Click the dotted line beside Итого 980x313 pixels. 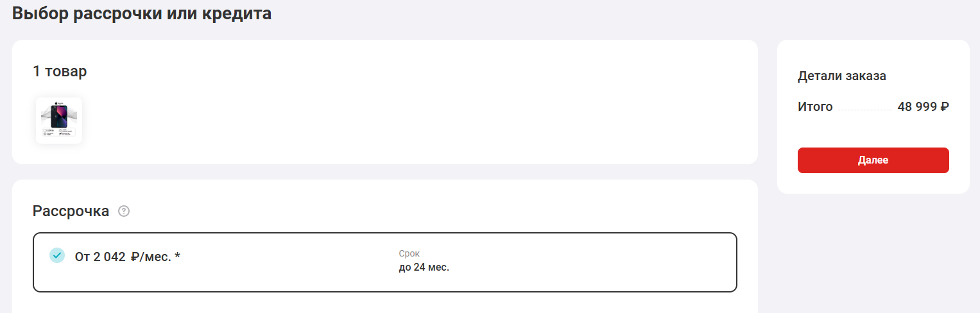click(x=865, y=110)
